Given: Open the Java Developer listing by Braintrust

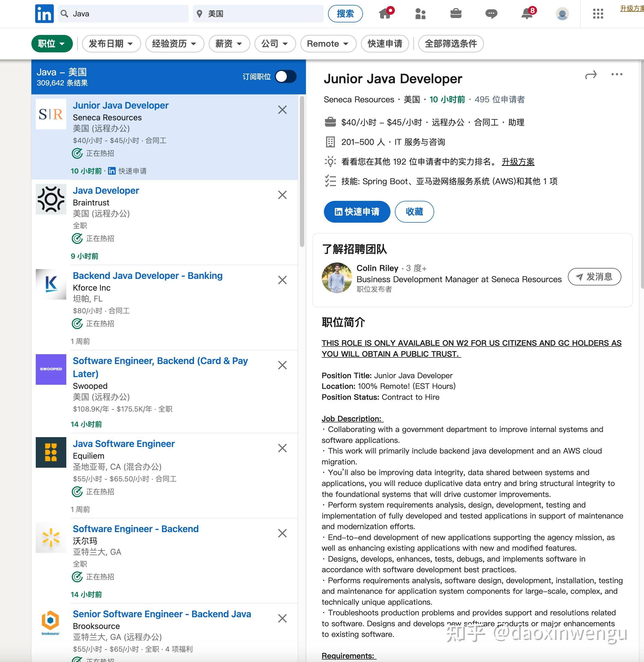Looking at the screenshot, I should click(x=106, y=190).
